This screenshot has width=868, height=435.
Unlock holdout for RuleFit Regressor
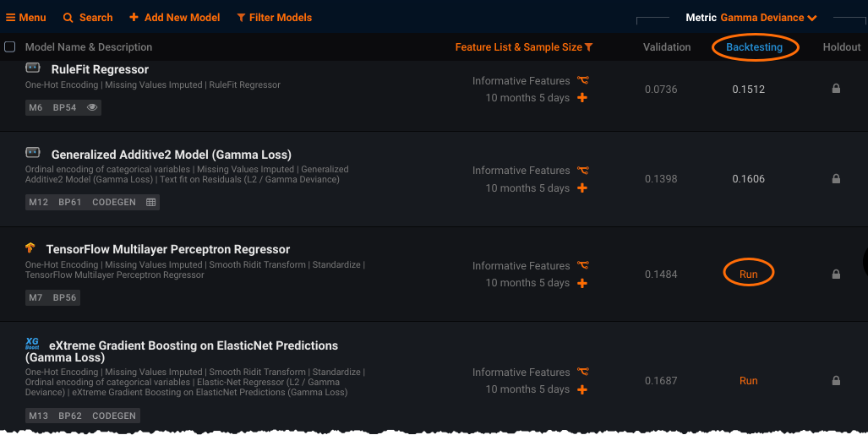836,89
